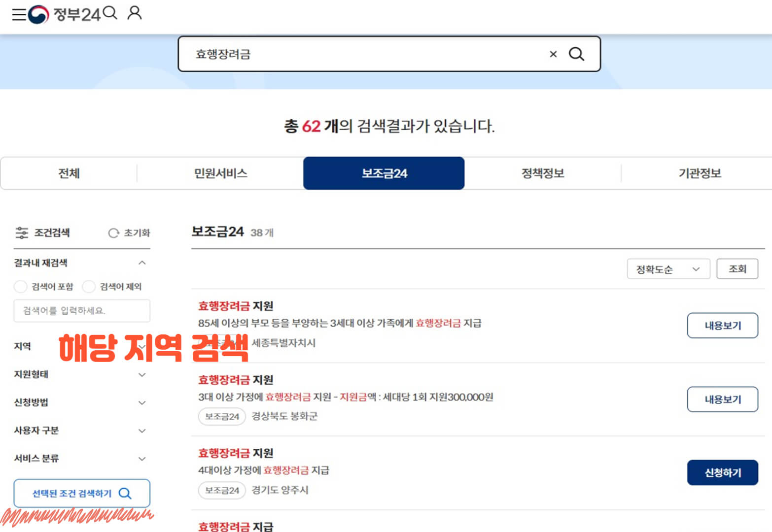772x532 pixels.
Task: Collapse the 결과내 재검색 section
Action: coord(142,263)
